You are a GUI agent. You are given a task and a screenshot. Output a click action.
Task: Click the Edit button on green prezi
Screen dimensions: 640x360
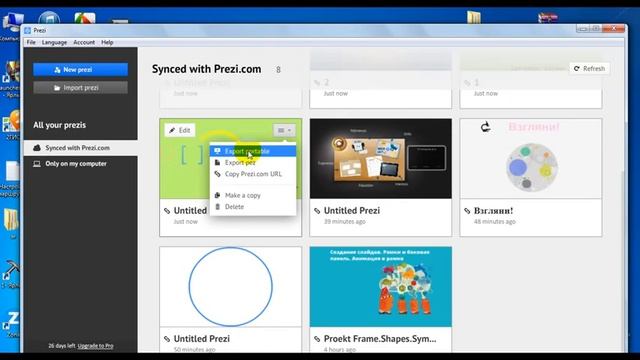pos(180,130)
